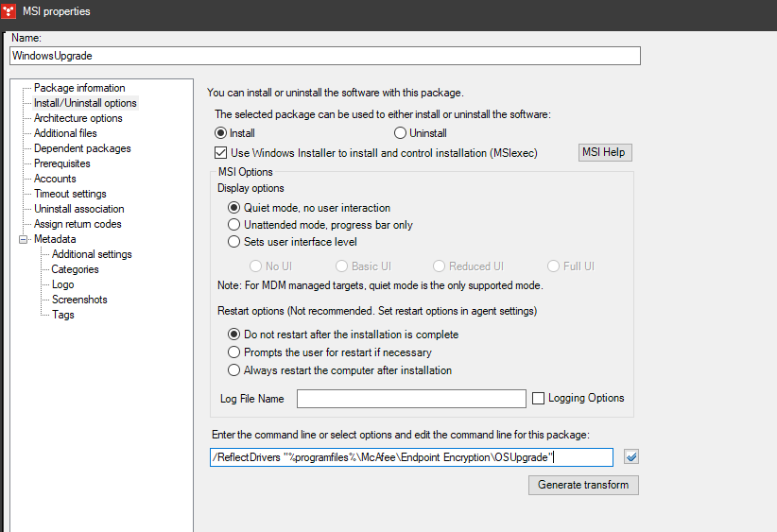Enable the Logging Options checkbox
777x532 pixels.
[x=538, y=399]
